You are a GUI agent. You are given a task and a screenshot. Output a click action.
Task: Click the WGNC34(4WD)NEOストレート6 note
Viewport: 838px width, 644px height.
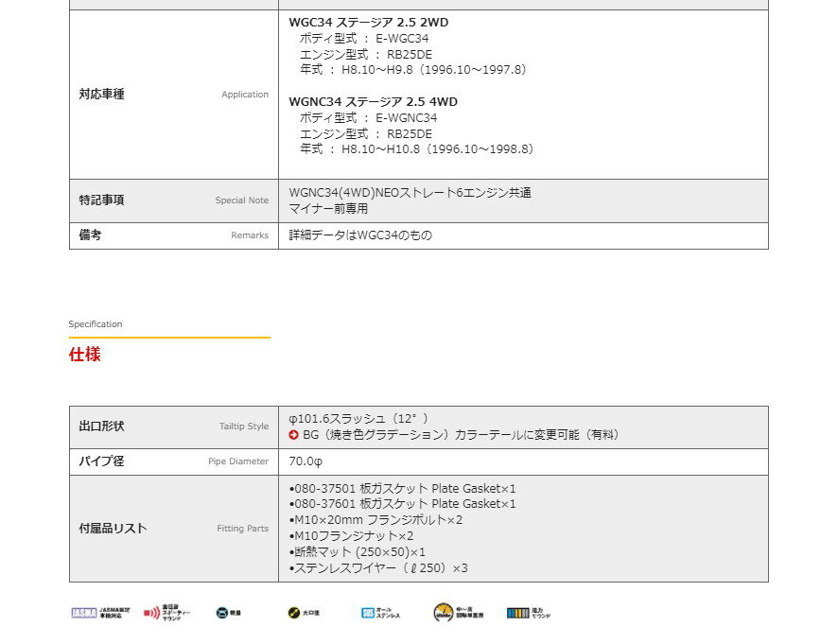point(410,193)
